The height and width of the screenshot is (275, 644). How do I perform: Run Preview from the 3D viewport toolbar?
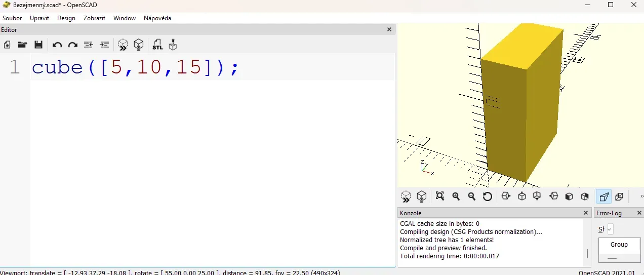tap(406, 197)
